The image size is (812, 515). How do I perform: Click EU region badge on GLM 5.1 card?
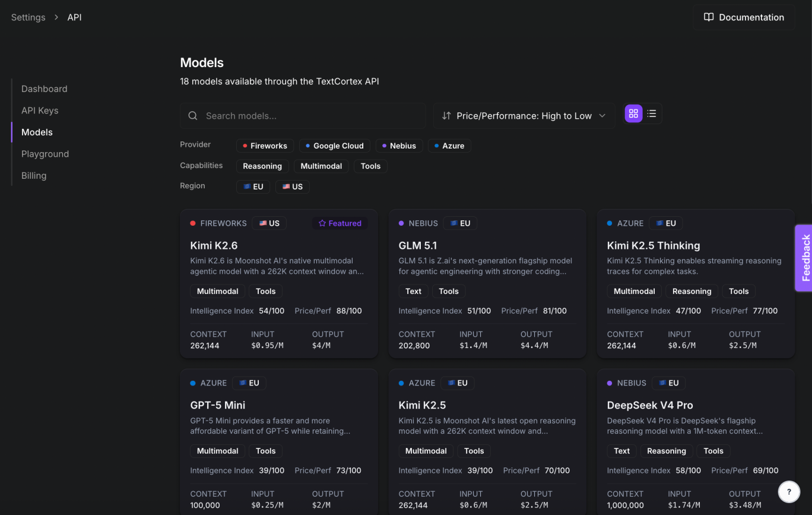tap(460, 223)
